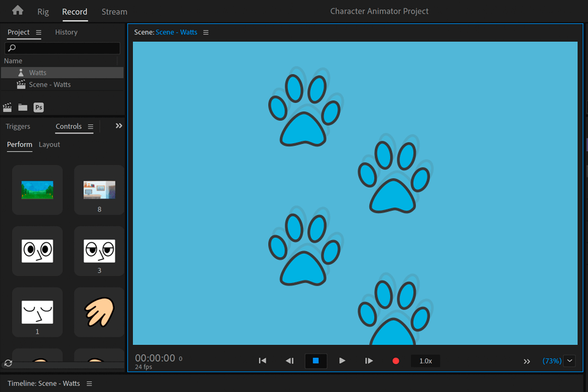Start recording with the red record button
This screenshot has width=588, height=392.
(x=395, y=361)
